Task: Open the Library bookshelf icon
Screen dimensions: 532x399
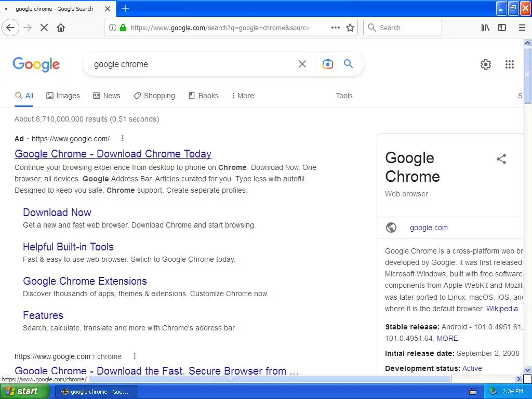Action: point(485,28)
